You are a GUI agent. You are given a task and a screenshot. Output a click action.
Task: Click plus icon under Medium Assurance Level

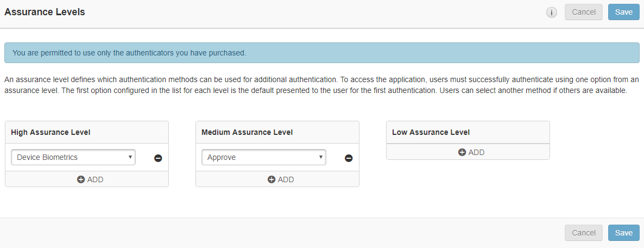[x=272, y=179]
